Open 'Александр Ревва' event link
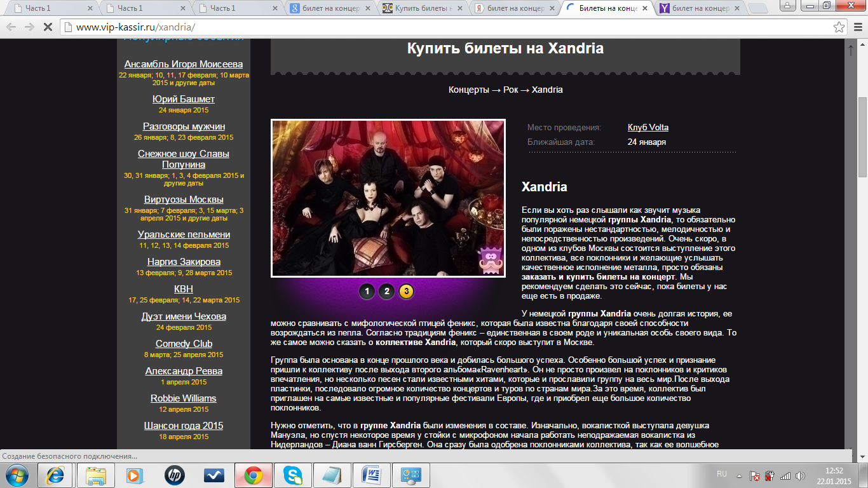The width and height of the screenshot is (868, 488). (184, 371)
